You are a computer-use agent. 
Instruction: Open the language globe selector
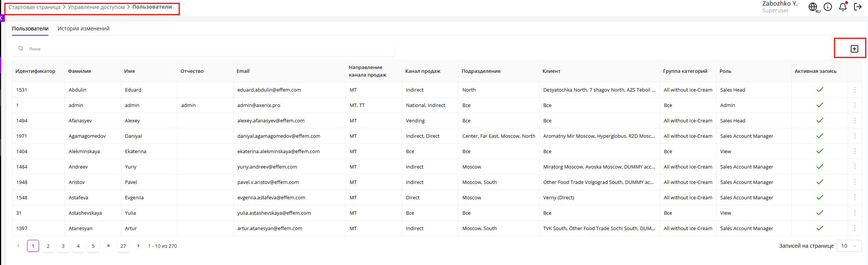pos(813,7)
